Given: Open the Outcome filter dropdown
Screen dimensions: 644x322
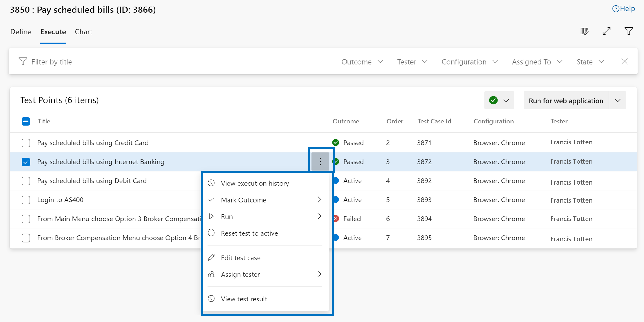Looking at the screenshot, I should coord(362,61).
